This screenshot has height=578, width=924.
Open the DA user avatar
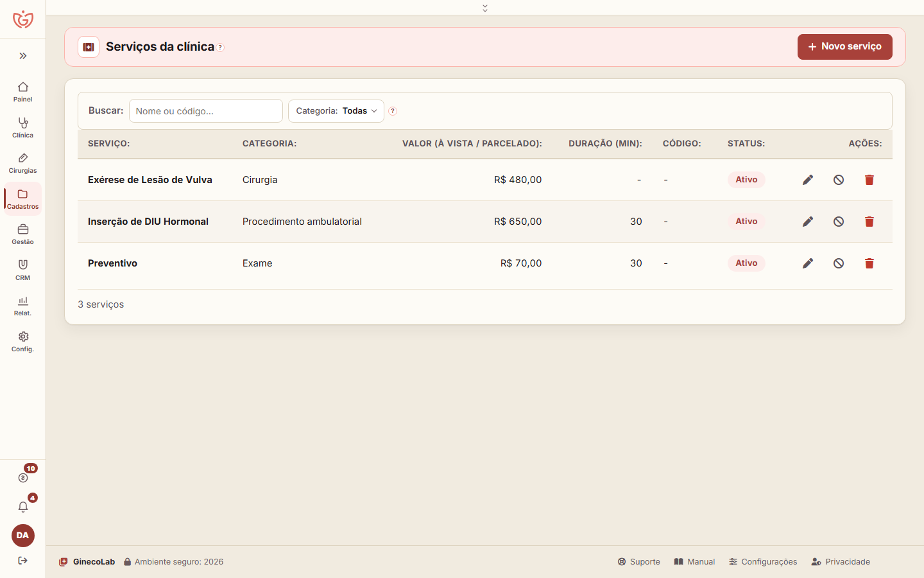(23, 536)
